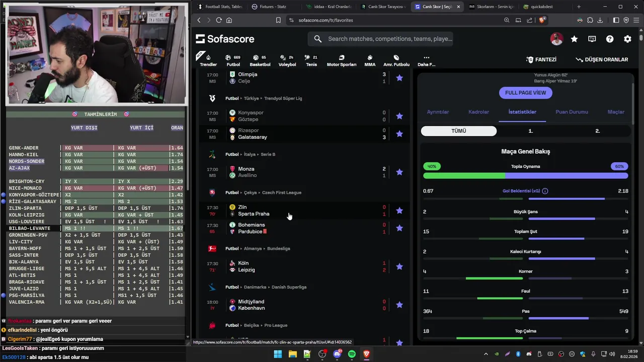The image size is (644, 362).
Task: Unfavorite the Monza–Avellino match star
Action: tap(399, 172)
